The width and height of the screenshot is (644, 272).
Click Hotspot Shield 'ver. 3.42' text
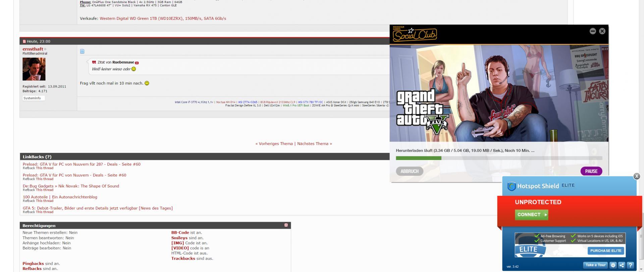(513, 267)
